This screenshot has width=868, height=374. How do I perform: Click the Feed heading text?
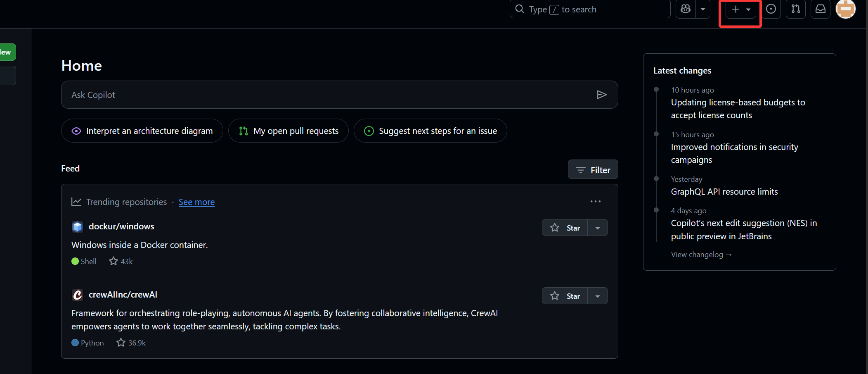[71, 169]
